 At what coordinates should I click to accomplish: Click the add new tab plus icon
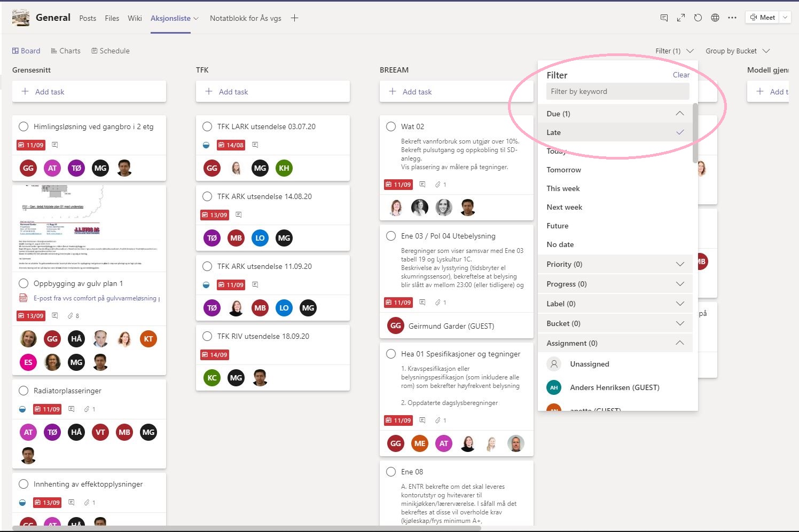pyautogui.click(x=294, y=18)
